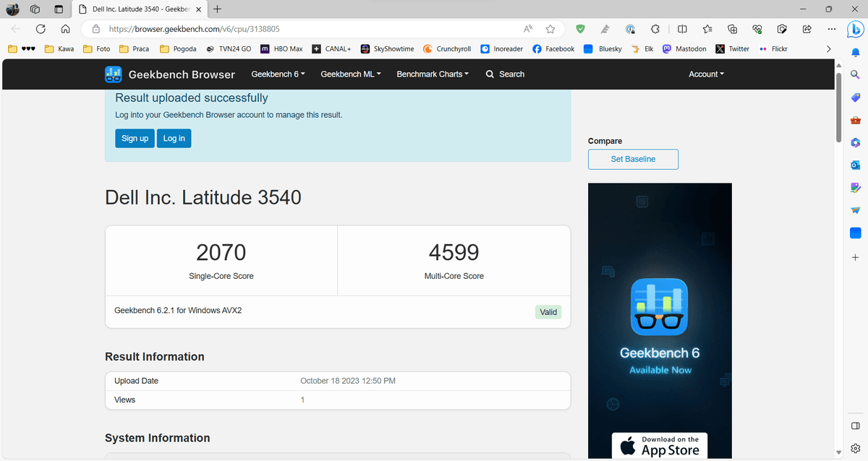
Task: Refresh the page with reload icon
Action: pyautogui.click(x=41, y=29)
